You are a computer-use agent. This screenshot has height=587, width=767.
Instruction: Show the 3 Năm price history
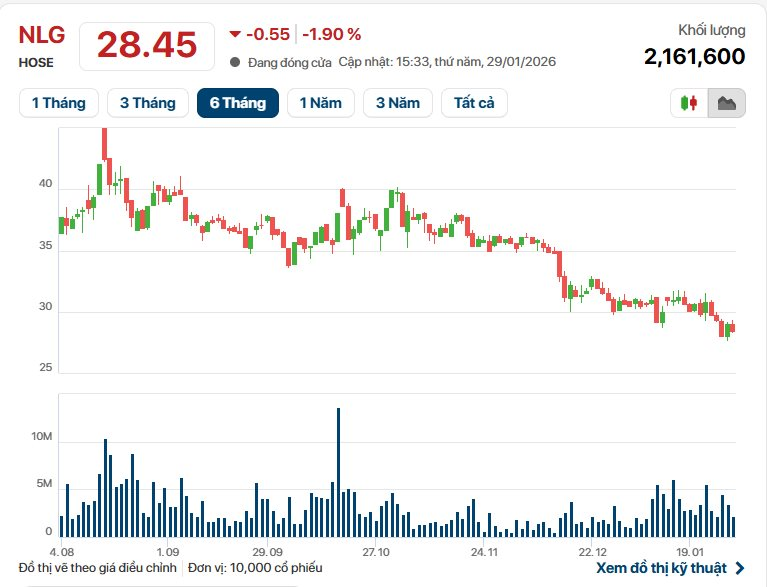coord(398,103)
